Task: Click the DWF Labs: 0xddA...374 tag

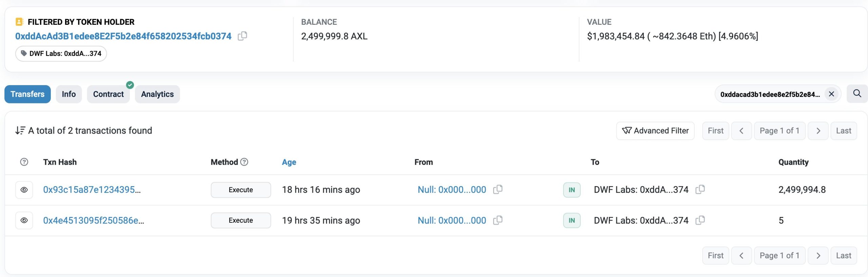Action: click(x=61, y=54)
